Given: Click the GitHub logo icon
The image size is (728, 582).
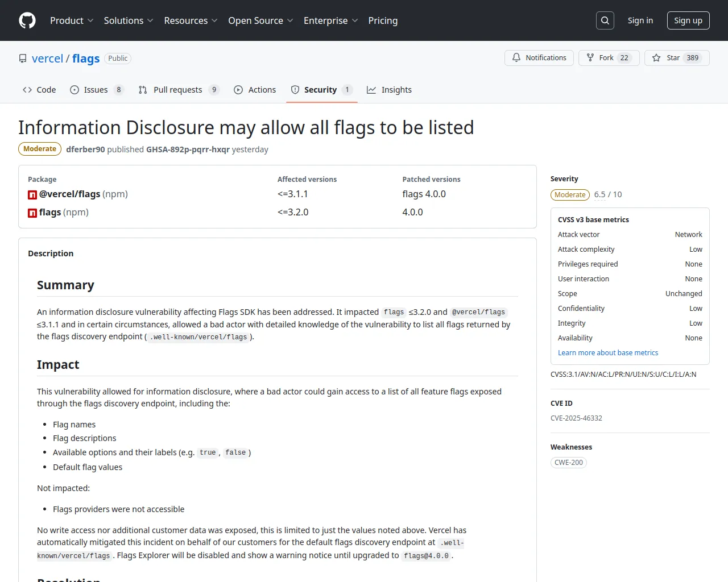Looking at the screenshot, I should 27,20.
